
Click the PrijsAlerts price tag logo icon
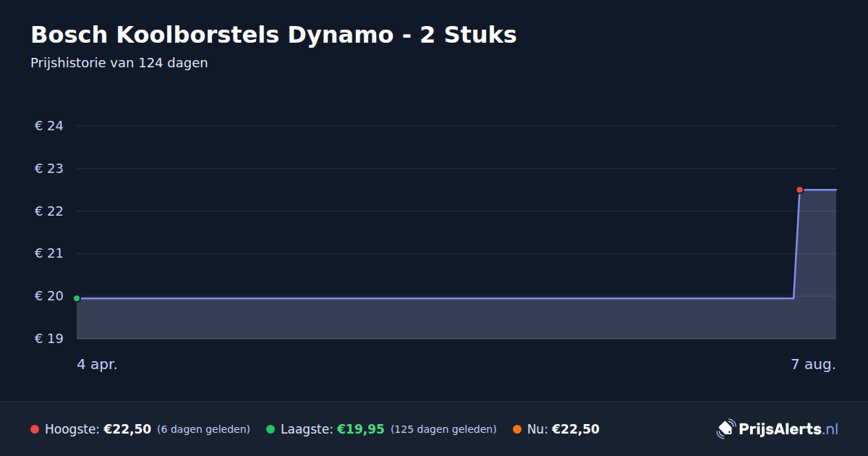[x=726, y=429]
